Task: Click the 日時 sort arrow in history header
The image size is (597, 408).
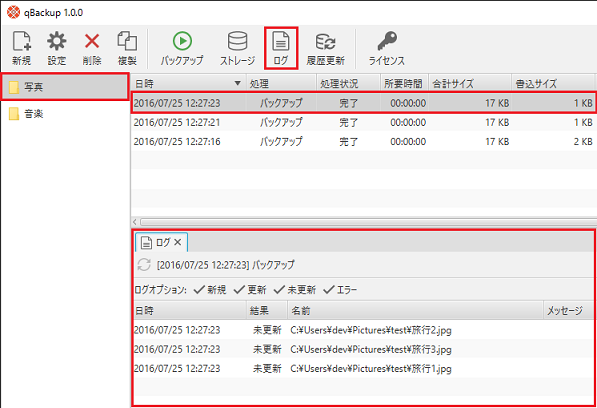Action: [x=237, y=83]
